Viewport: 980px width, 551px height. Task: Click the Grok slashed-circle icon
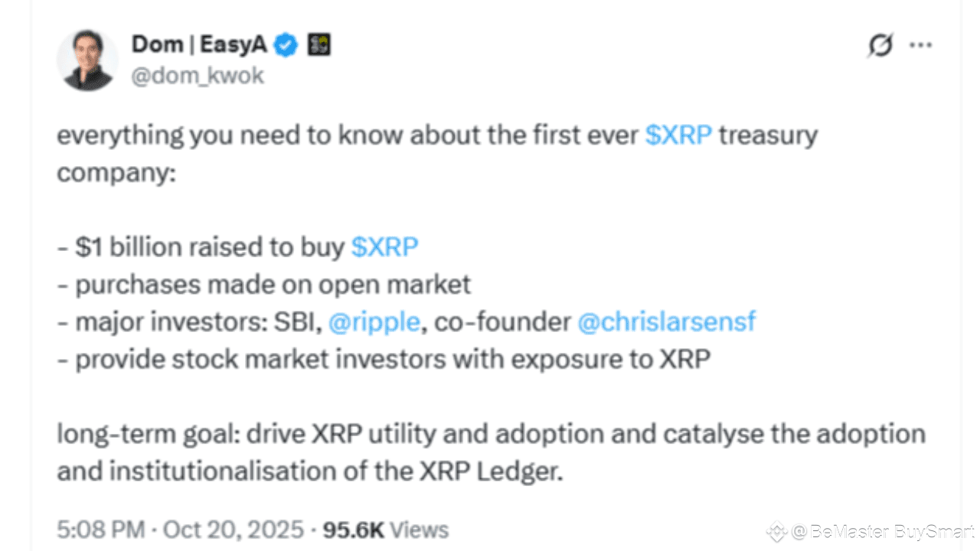point(880,46)
